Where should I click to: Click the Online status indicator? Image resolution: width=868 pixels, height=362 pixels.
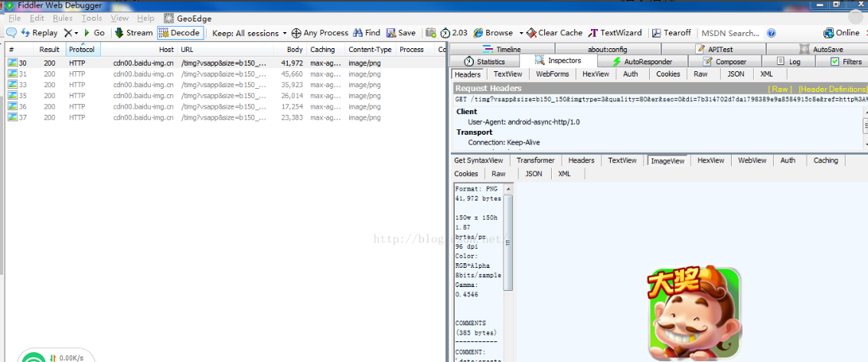[841, 33]
